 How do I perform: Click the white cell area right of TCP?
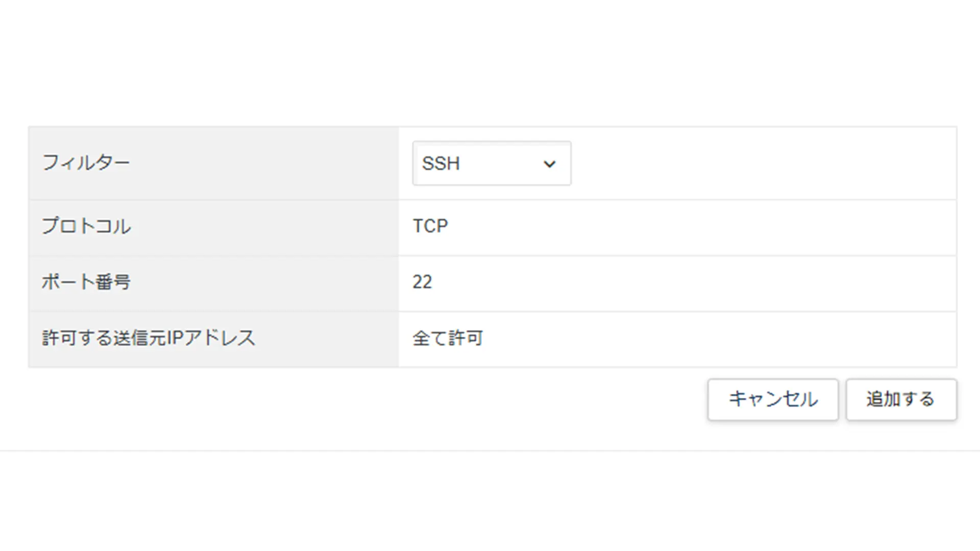coord(699,228)
